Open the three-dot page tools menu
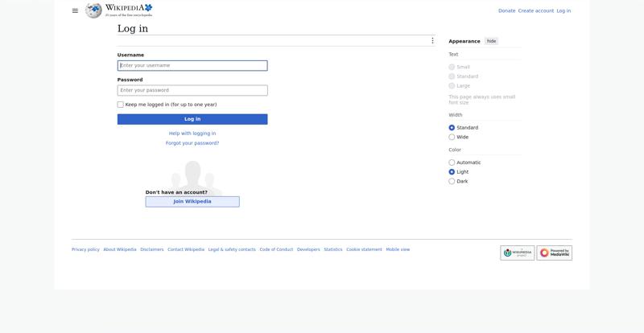 (432, 41)
